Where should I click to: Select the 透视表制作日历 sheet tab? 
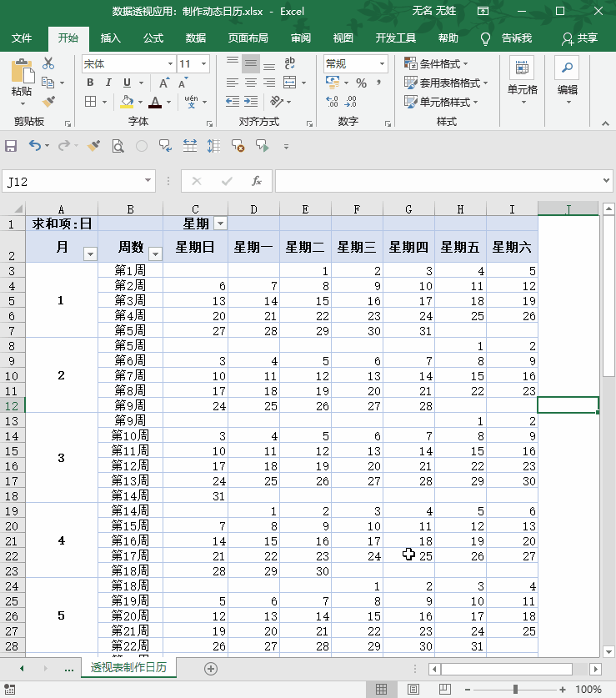[128, 667]
